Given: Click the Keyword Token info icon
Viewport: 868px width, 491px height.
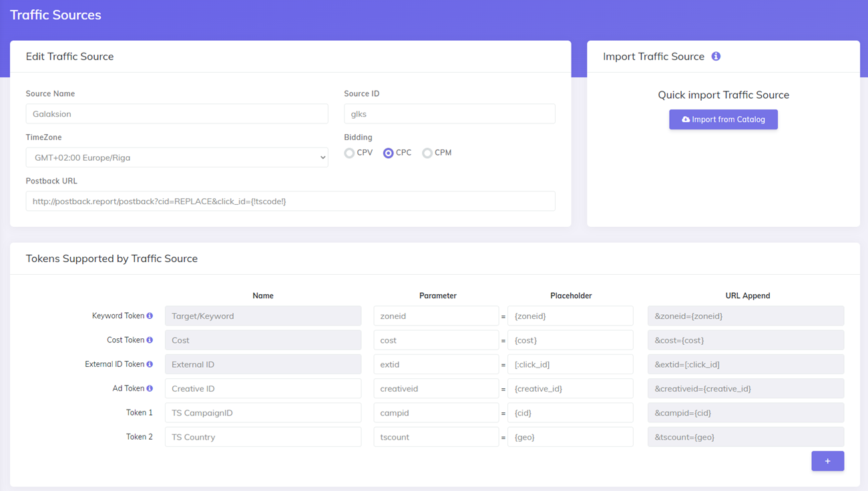Looking at the screenshot, I should coord(150,316).
